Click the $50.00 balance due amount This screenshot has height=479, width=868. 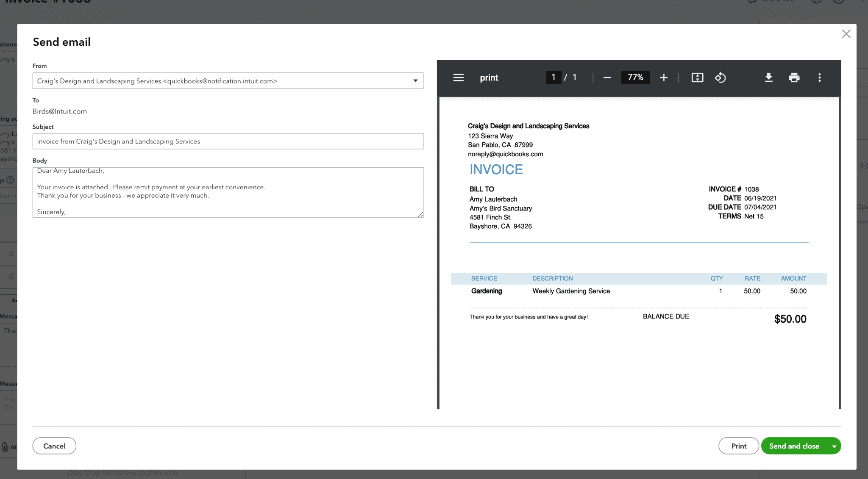(x=790, y=319)
